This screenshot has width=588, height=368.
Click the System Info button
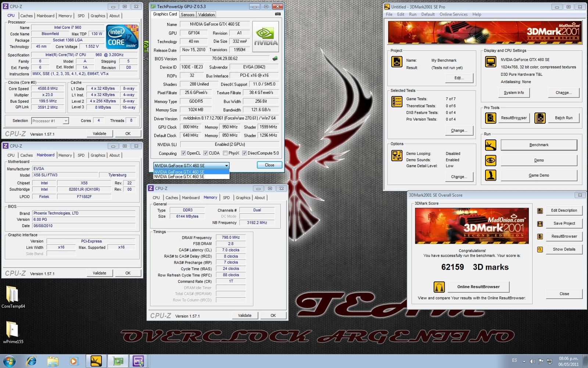tap(514, 93)
